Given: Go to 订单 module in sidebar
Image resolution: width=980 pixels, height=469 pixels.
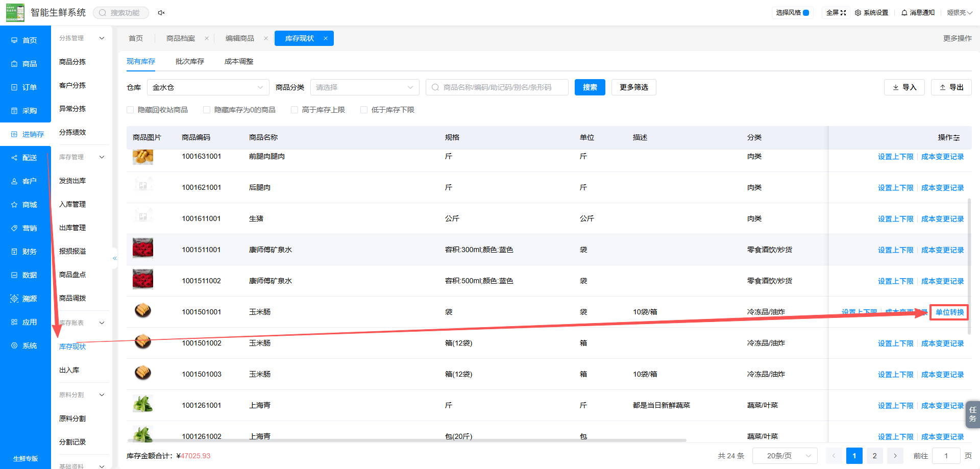Looking at the screenshot, I should point(25,87).
